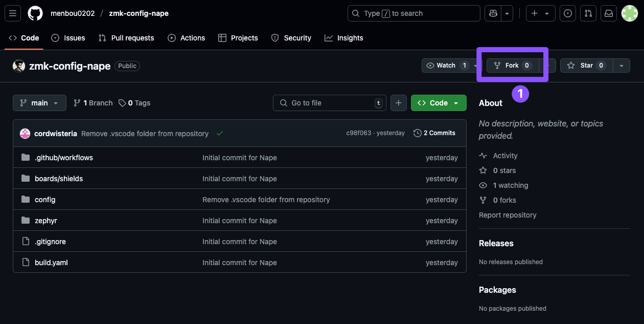This screenshot has width=644, height=324.
Task: Switch to the Actions tab
Action: pyautogui.click(x=187, y=38)
